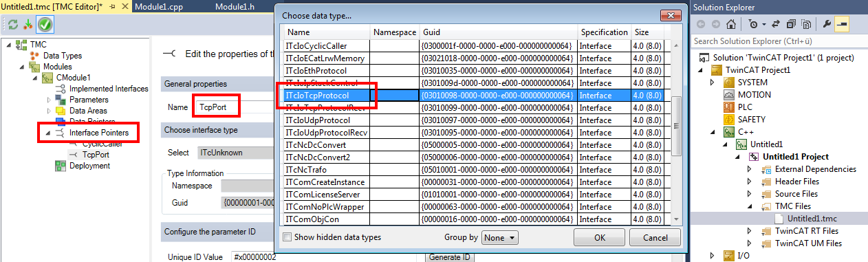
Task: Expand the Parameters node
Action: [48, 100]
